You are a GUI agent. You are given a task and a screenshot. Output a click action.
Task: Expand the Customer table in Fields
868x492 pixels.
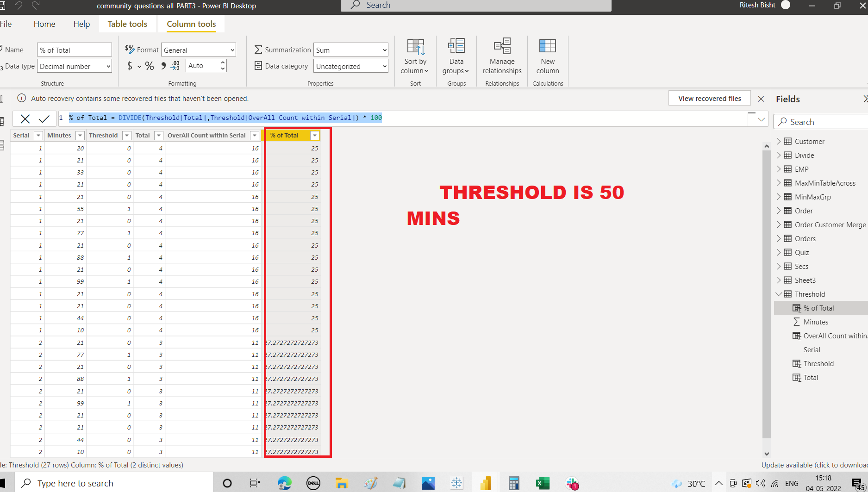779,141
